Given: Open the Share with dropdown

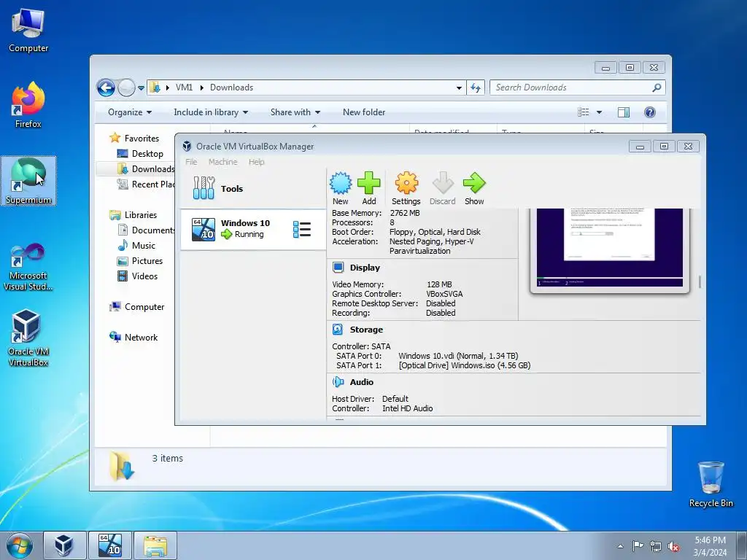Looking at the screenshot, I should (295, 112).
